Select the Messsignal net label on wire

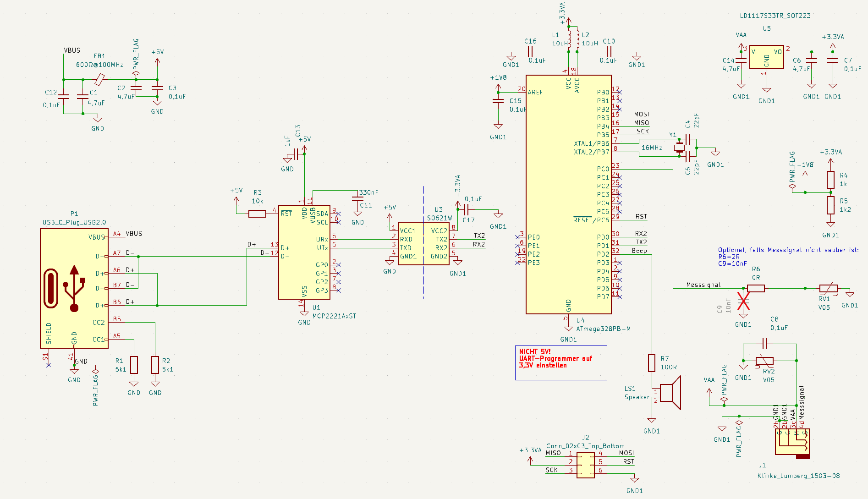(x=703, y=285)
